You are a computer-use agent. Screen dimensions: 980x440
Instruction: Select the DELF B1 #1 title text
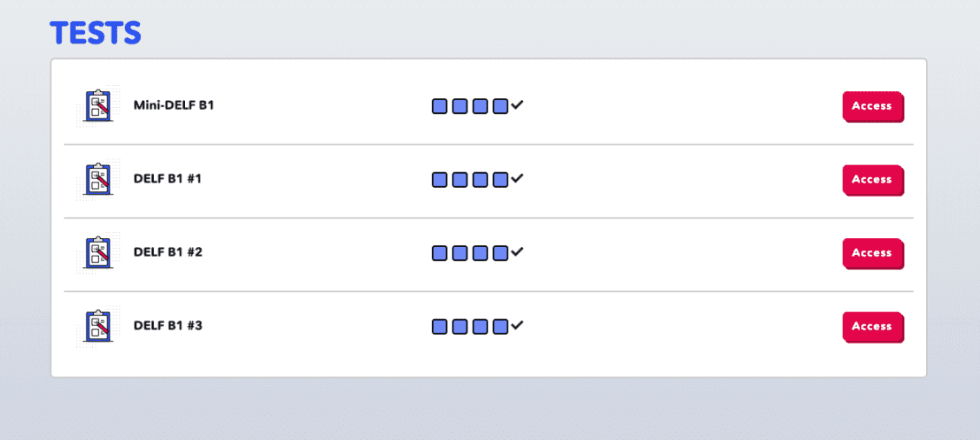(168, 179)
